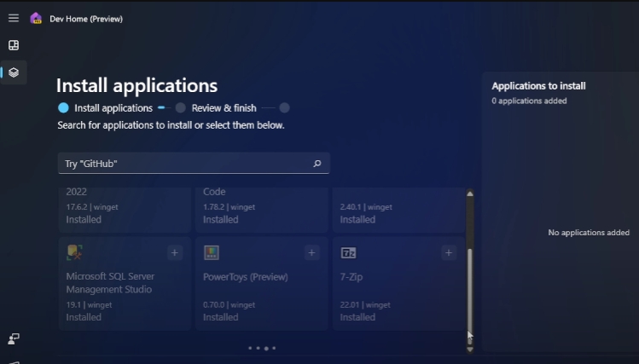Select the Install applications step indicator
The width and height of the screenshot is (639, 364).
point(64,108)
